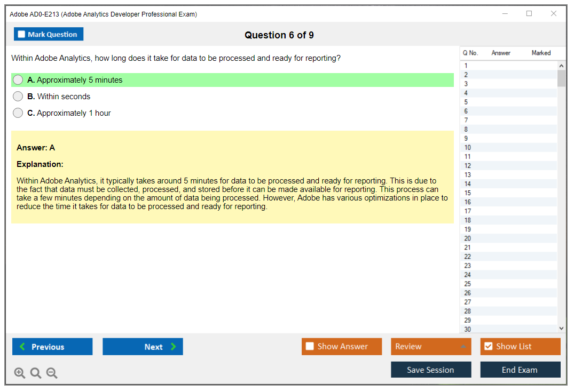Select question 15 in the list
574x392 pixels.
467,193
